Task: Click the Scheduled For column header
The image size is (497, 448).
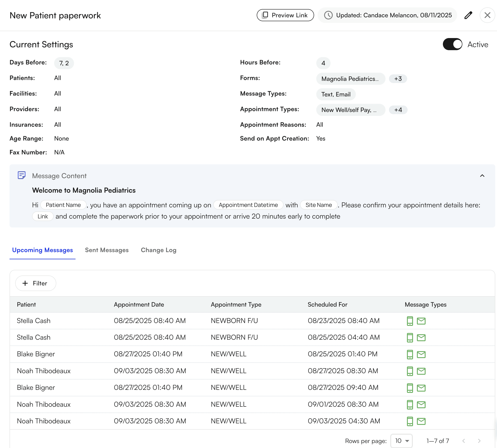Action: tap(327, 304)
